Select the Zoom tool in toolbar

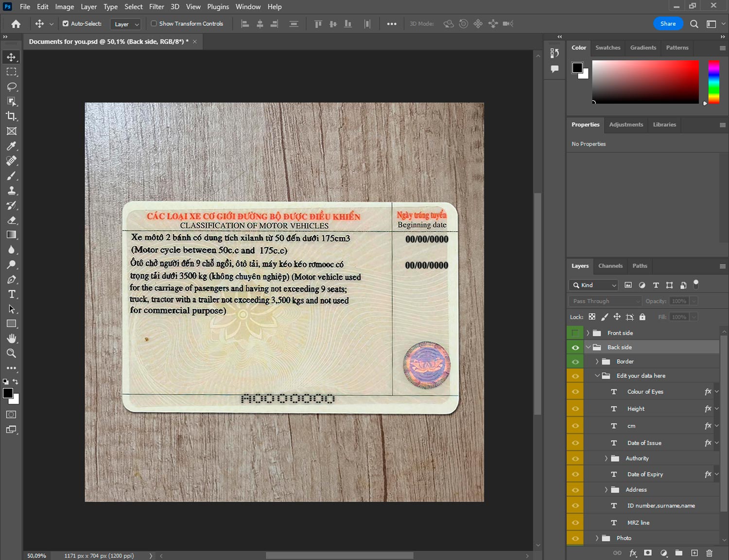pyautogui.click(x=11, y=353)
